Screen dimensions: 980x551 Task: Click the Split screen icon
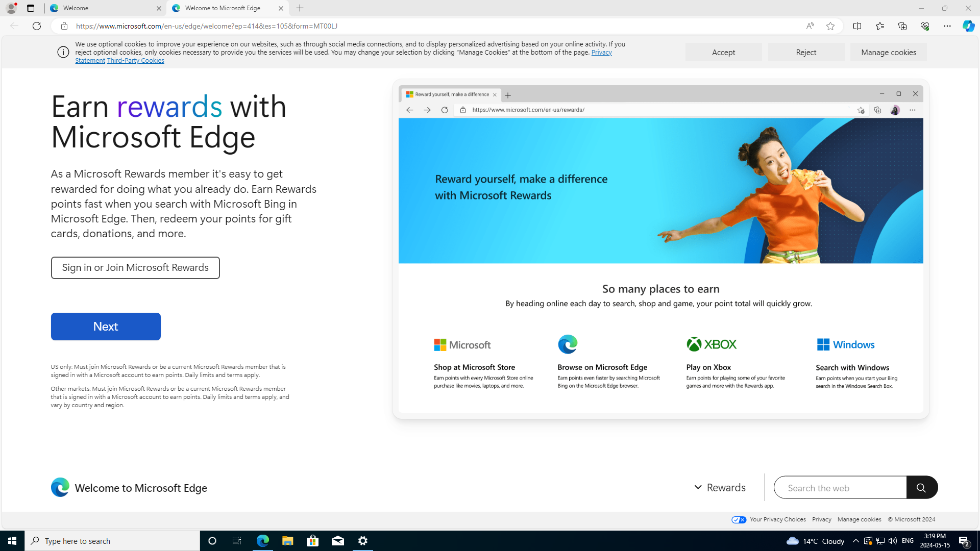pos(857,26)
